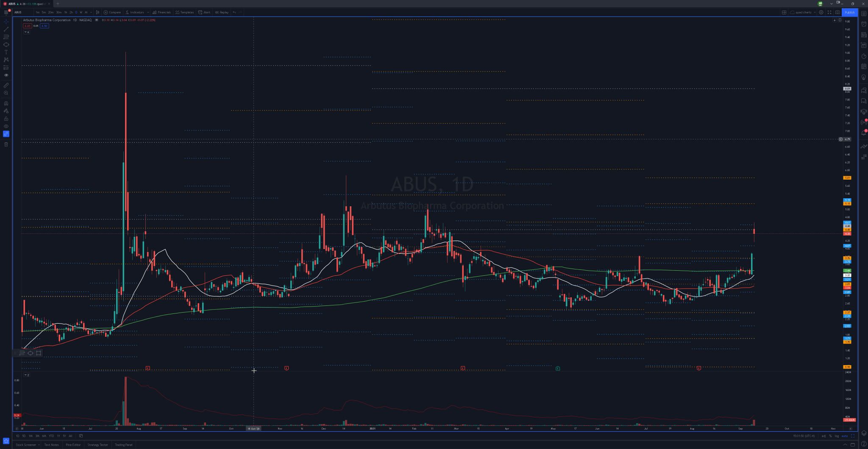Viewport: 868px width, 449px height.
Task: Click the Compare symbol button
Action: pos(112,12)
